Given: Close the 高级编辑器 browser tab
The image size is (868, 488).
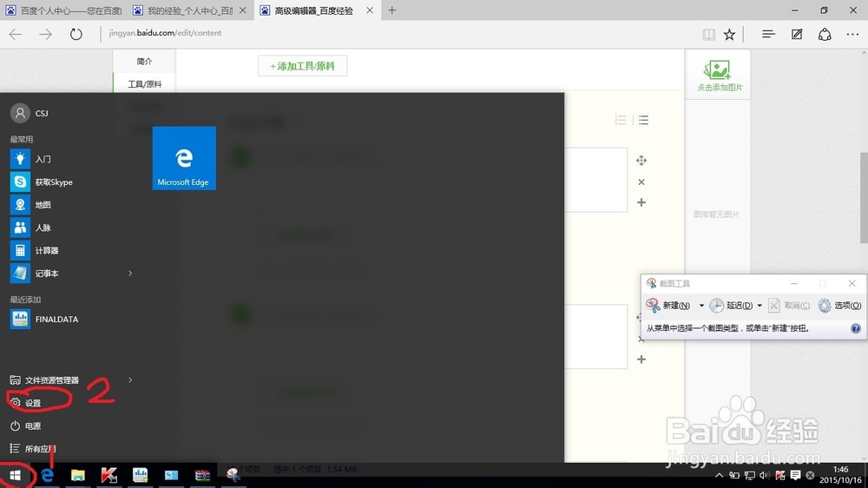Looking at the screenshot, I should (370, 10).
